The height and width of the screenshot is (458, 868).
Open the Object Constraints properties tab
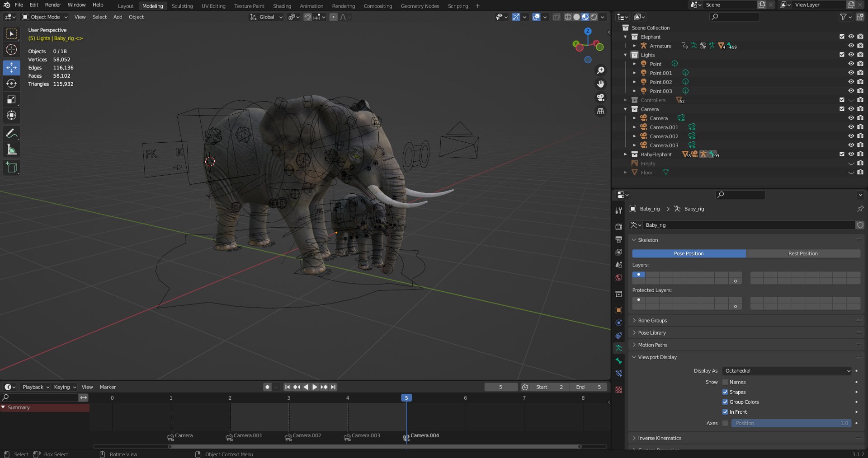coord(619,335)
